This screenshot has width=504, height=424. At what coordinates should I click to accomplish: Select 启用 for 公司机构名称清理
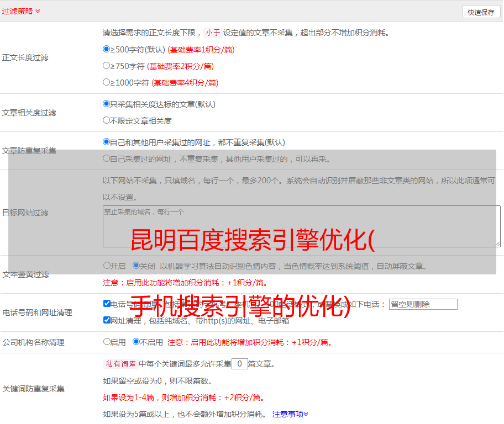107,342
